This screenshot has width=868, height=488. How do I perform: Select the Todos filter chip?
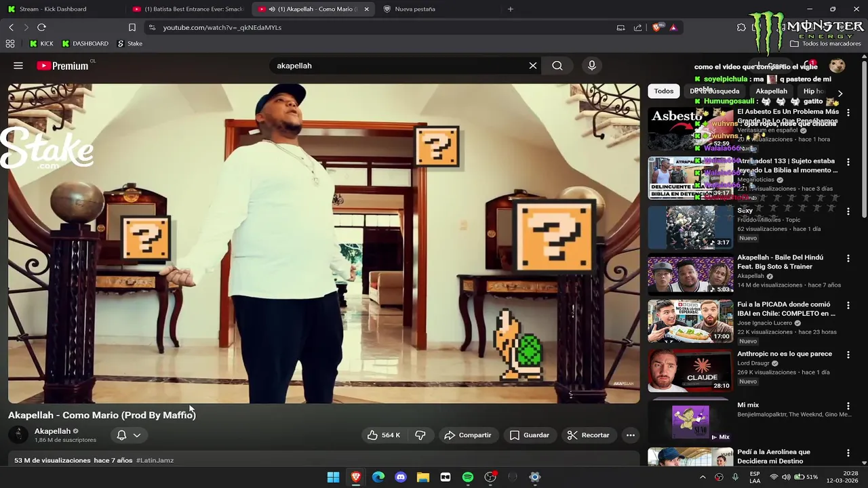[664, 91]
